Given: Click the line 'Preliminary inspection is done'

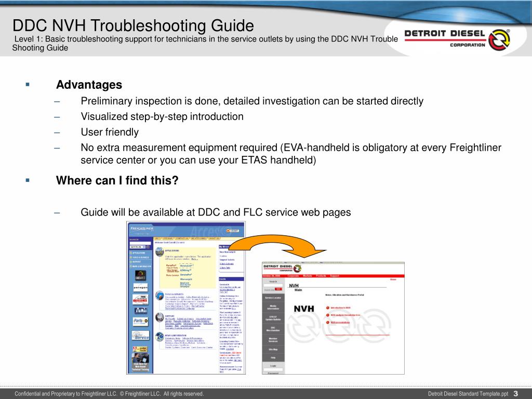Looking at the screenshot, I should tap(252, 101).
